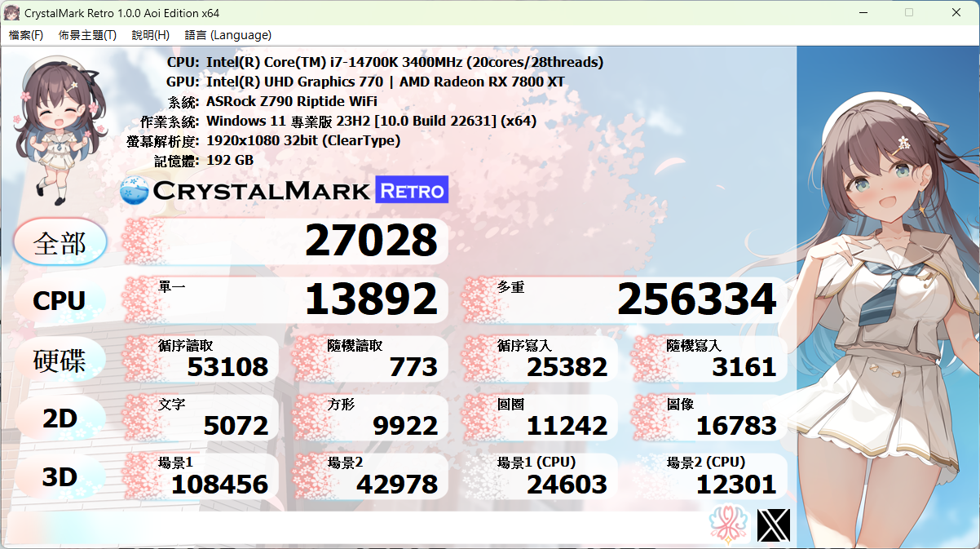Open the 語言 (Language) menu
The image size is (980, 549).
click(228, 35)
